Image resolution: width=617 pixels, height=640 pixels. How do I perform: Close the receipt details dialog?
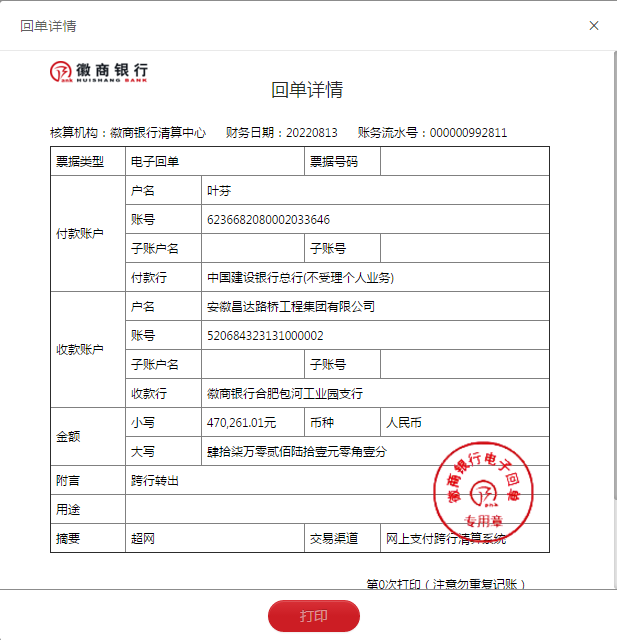click(594, 25)
